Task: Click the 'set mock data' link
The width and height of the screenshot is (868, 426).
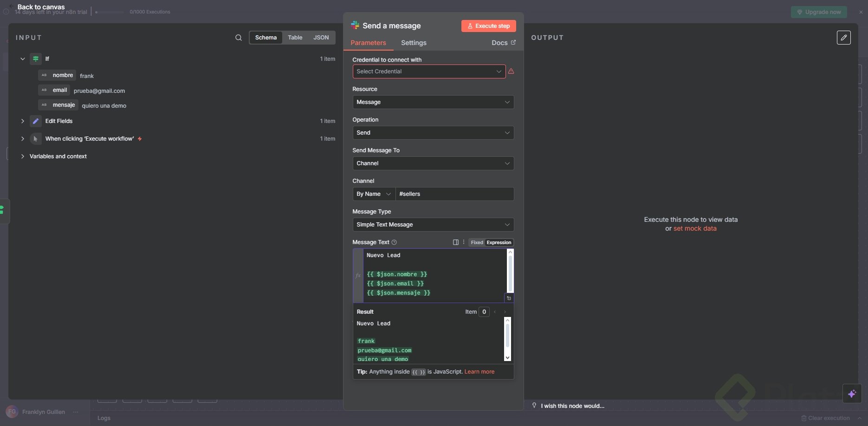Action: [695, 228]
